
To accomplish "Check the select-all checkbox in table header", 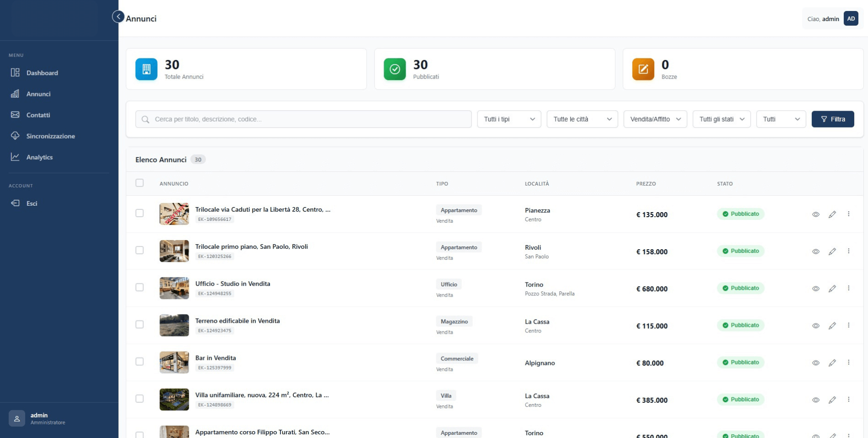I will click(140, 183).
